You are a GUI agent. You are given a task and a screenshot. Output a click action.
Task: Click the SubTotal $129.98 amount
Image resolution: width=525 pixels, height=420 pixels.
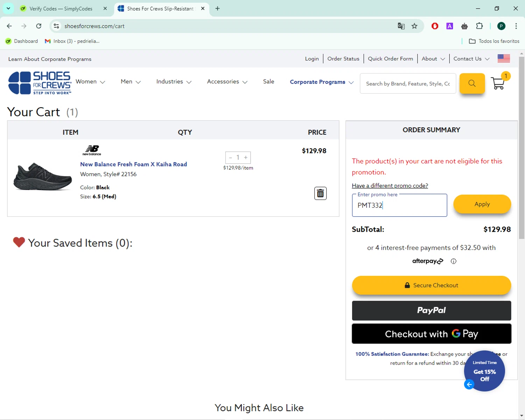tap(497, 229)
